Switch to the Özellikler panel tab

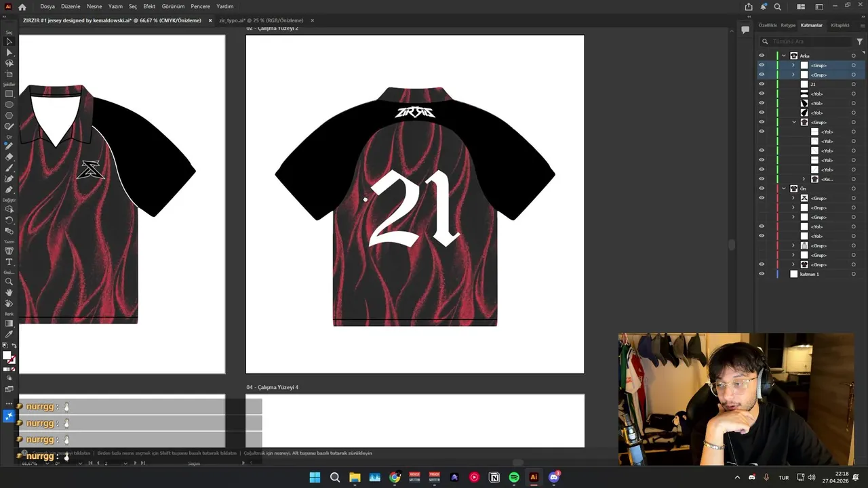point(768,25)
